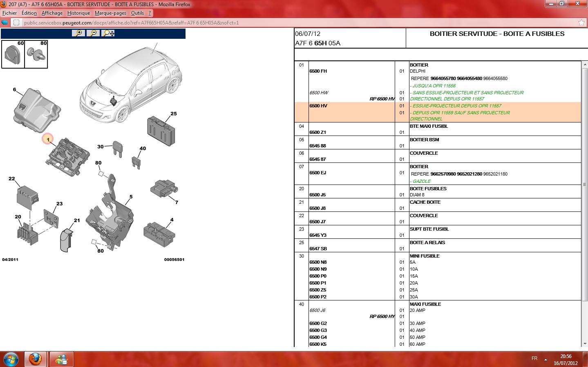Click the zoom and pan magnifier icon
588x367 pixels.
[x=108, y=33]
